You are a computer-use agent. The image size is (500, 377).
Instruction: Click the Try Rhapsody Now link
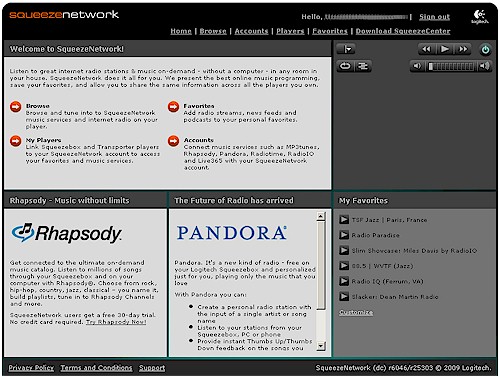116,322
